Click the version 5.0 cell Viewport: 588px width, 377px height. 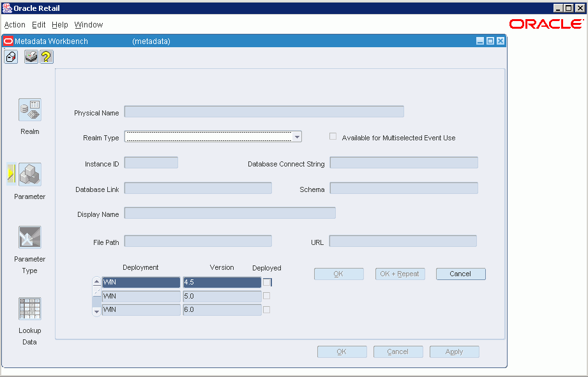point(222,296)
